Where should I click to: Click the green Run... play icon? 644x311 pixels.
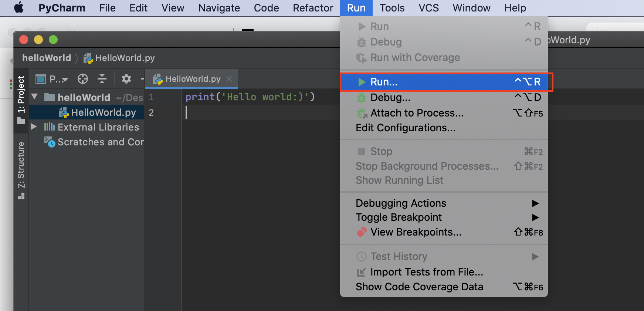(362, 82)
